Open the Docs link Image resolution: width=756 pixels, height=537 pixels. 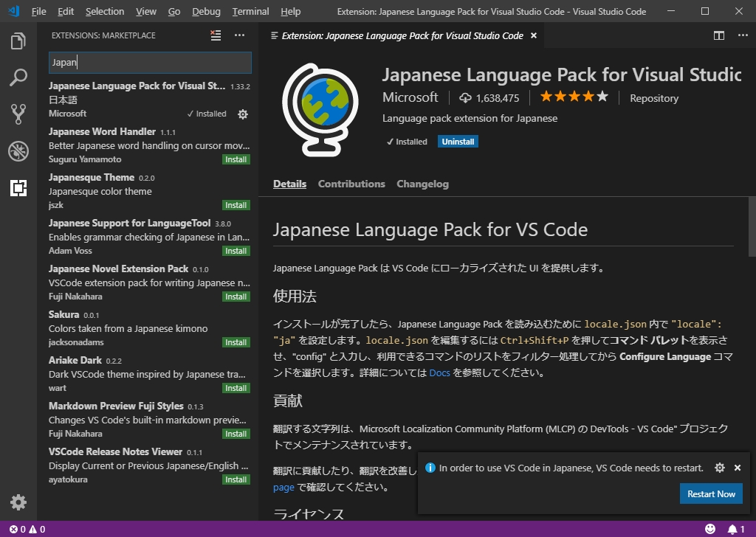[439, 373]
